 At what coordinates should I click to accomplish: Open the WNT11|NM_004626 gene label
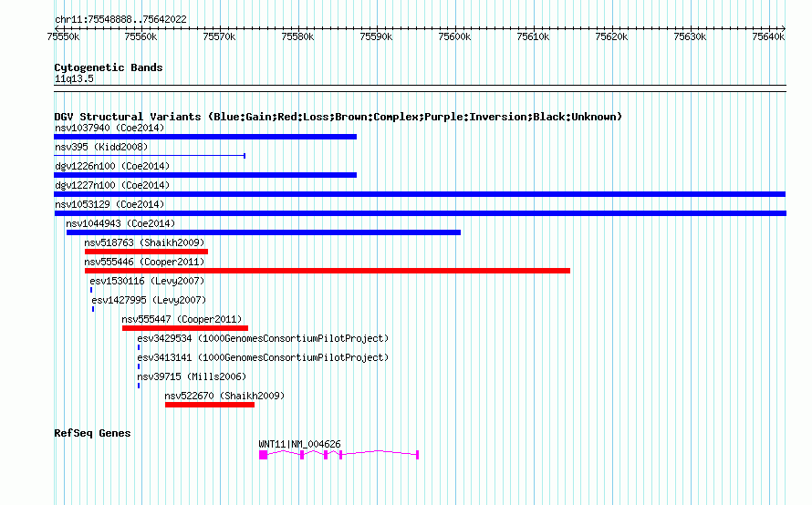[300, 444]
